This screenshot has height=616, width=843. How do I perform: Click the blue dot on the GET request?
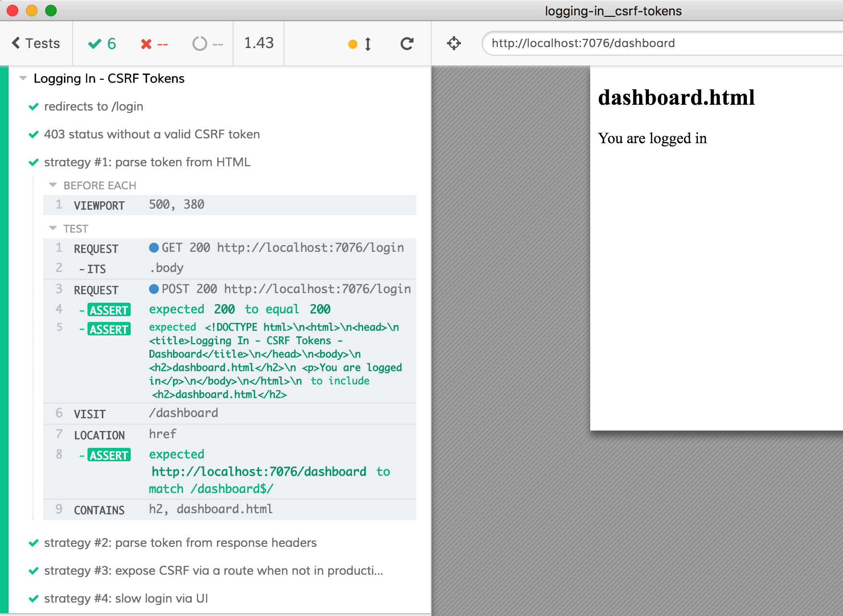(x=154, y=247)
